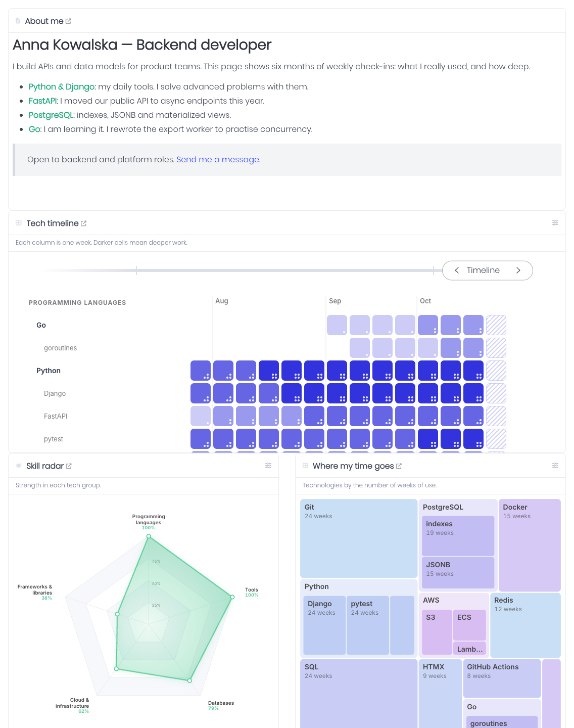Select the ECS tile inside AWS
This screenshot has height=728, width=574.
tap(469, 625)
